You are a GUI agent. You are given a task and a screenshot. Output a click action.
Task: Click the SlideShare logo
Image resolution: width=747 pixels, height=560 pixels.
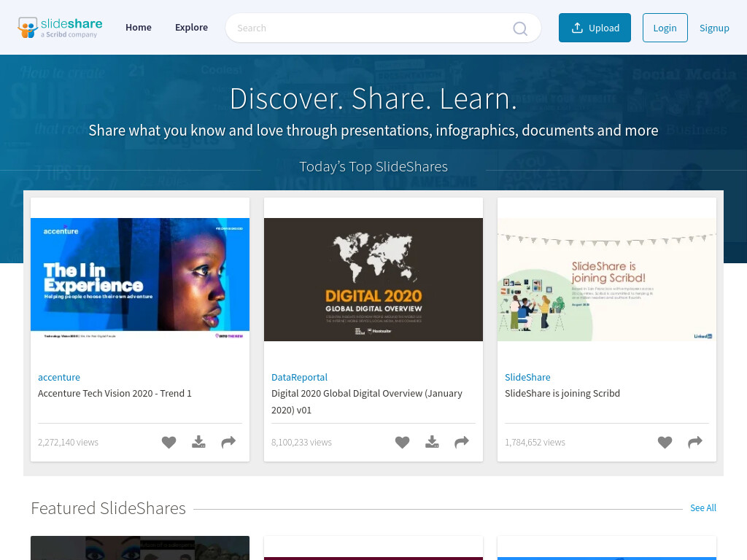(60, 28)
